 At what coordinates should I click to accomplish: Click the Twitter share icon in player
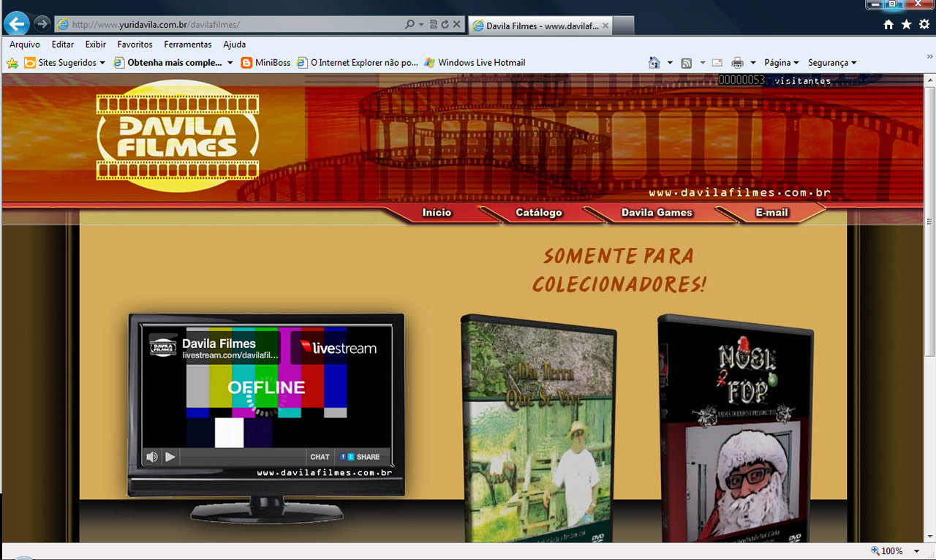point(351,457)
